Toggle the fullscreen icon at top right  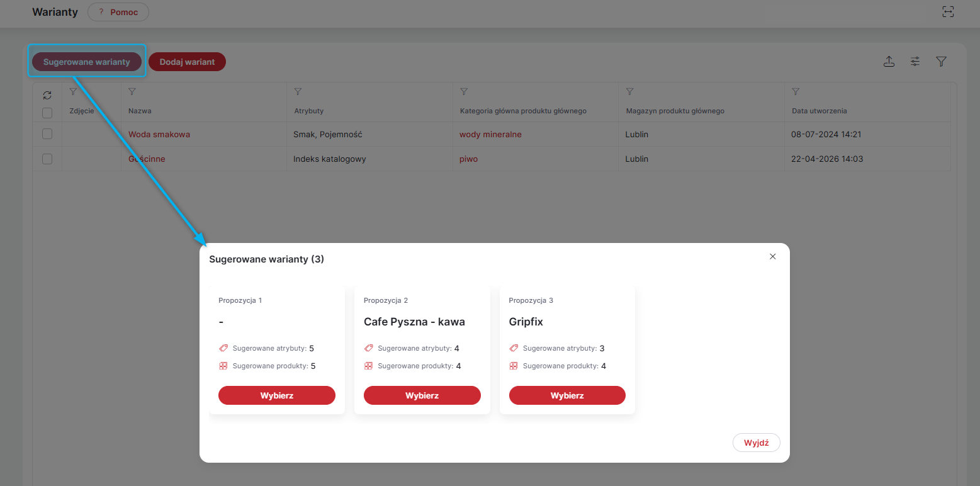pos(947,11)
